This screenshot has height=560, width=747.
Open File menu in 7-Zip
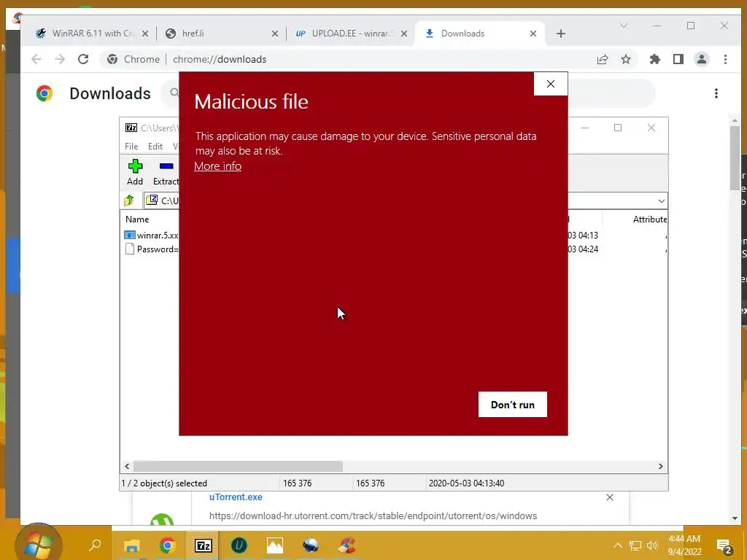coord(131,146)
